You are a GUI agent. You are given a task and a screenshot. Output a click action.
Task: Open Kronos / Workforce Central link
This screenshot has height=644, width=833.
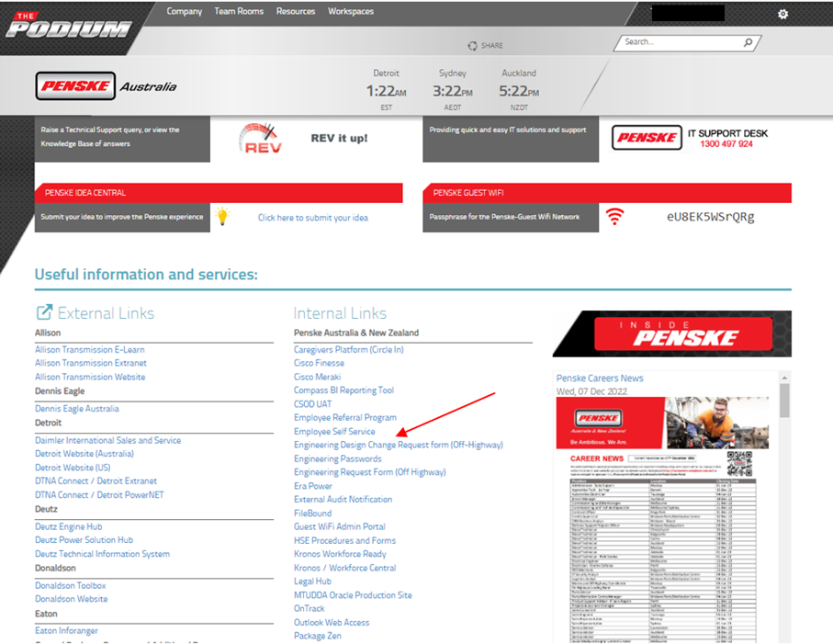point(344,568)
